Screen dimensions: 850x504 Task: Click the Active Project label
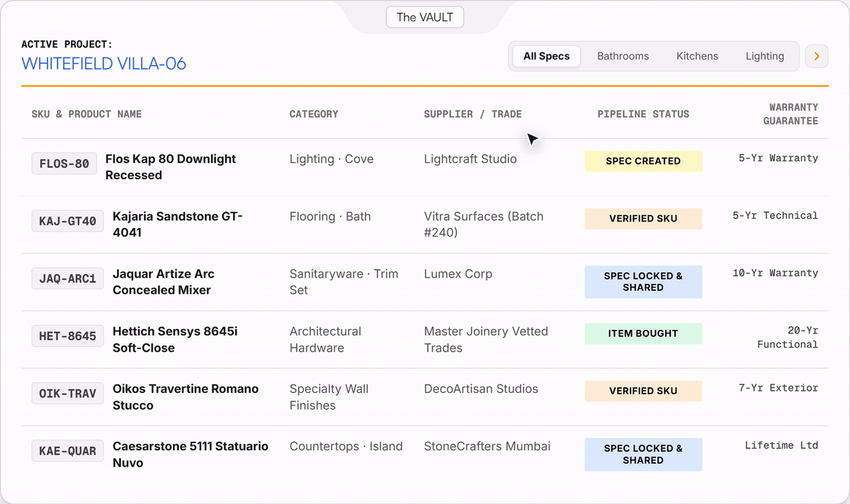(67, 44)
